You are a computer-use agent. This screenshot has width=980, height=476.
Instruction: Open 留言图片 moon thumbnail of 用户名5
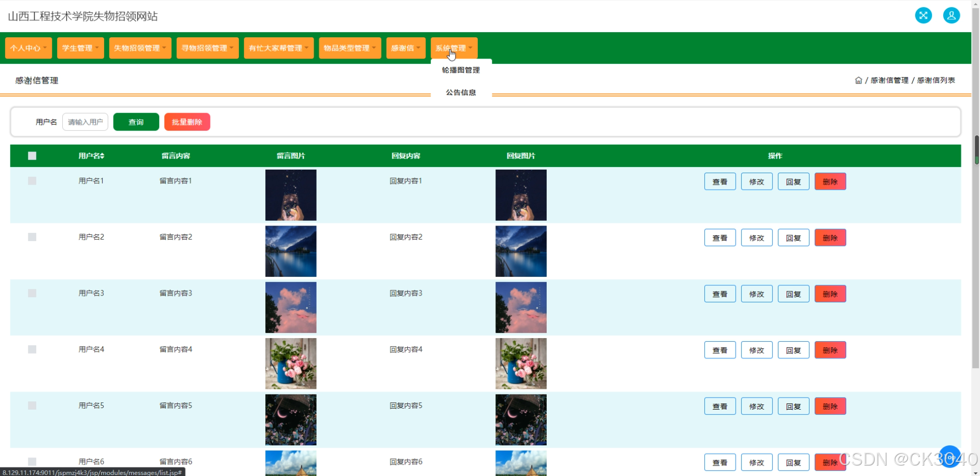coord(291,419)
